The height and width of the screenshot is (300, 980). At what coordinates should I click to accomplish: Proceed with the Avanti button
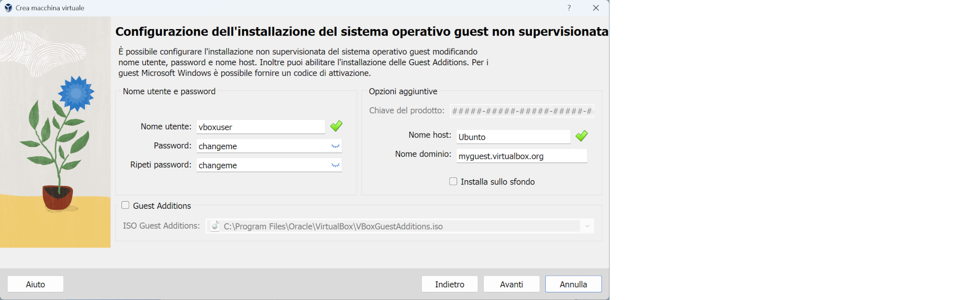511,284
